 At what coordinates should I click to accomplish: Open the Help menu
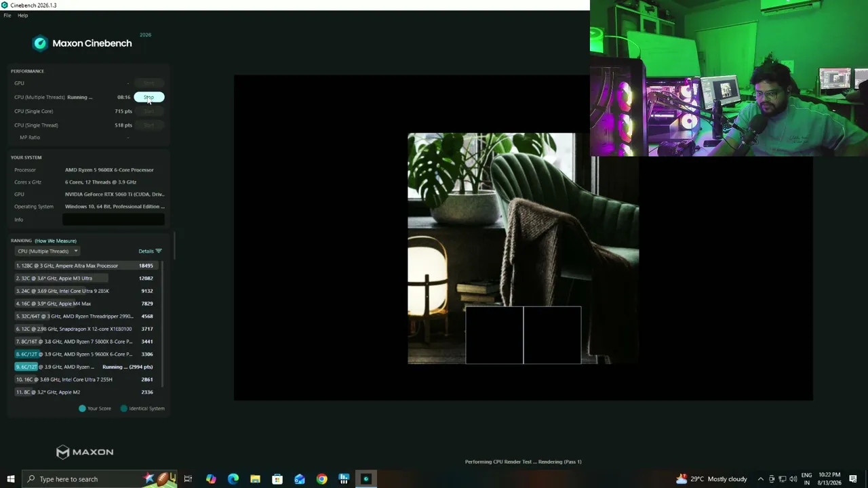[22, 15]
